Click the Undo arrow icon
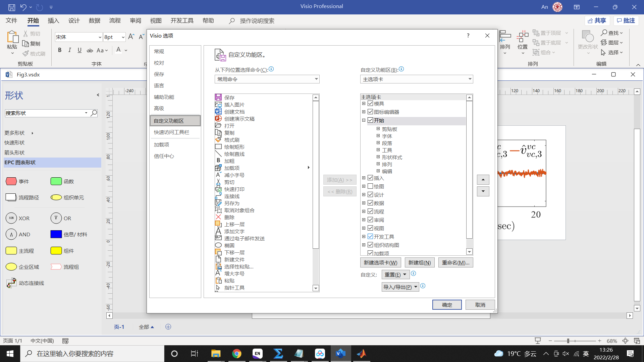 23,7
